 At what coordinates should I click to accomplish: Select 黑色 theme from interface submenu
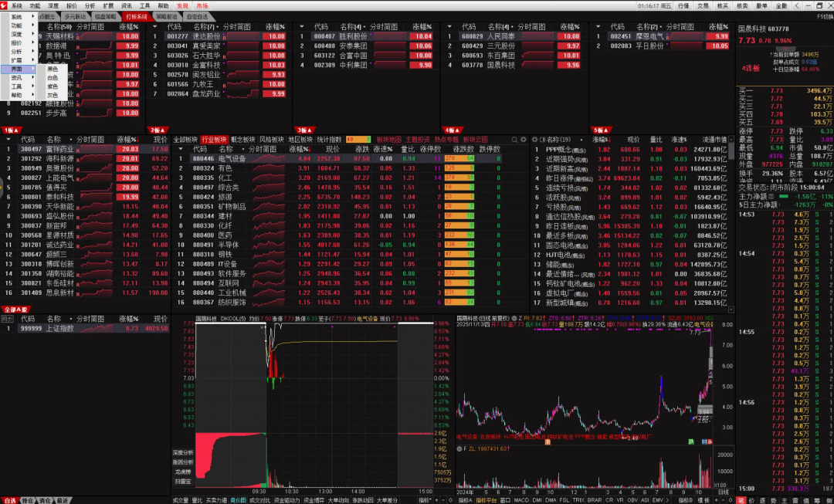pyautogui.click(x=53, y=69)
